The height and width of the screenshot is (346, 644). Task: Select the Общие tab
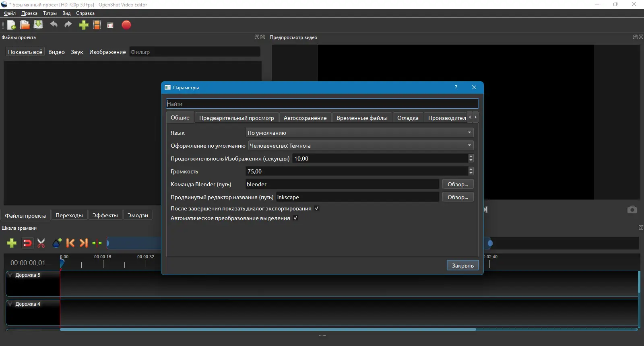click(180, 117)
